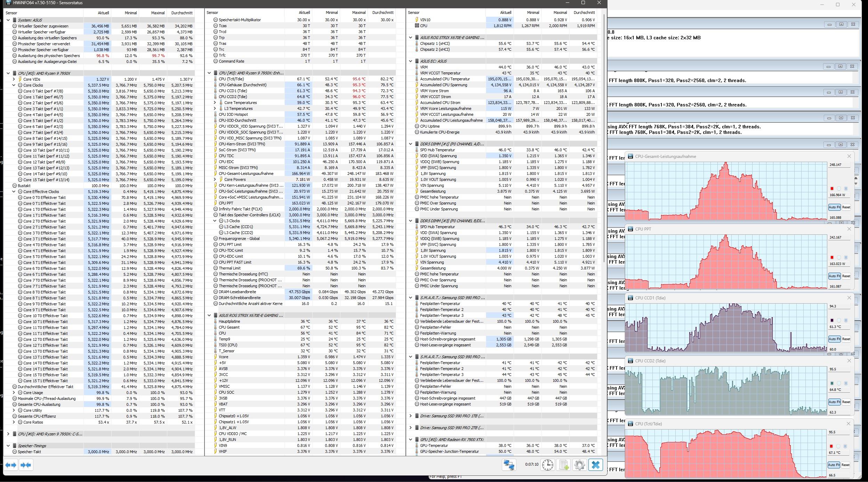Click lightning icon beside CPU PPT row
Viewport: 868px width, 482px height.
coord(216,203)
